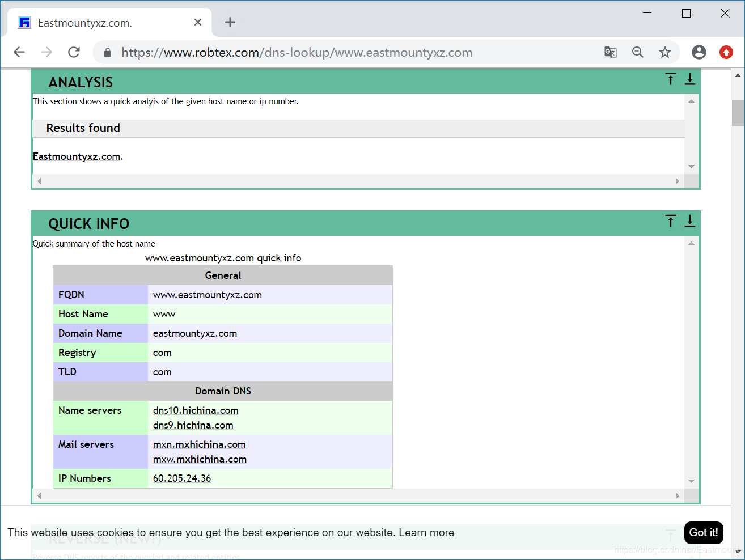Select the IP number 60.205.24.36
Image resolution: width=745 pixels, height=560 pixels.
(x=182, y=478)
